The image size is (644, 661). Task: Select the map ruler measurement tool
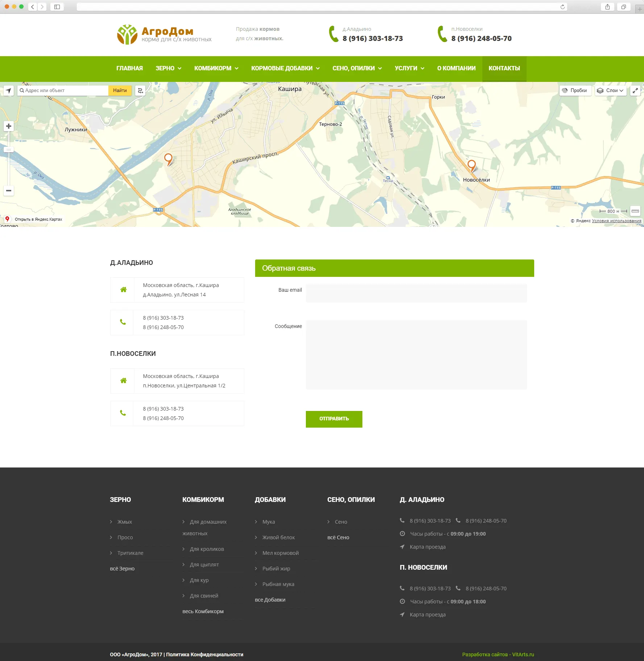click(635, 211)
